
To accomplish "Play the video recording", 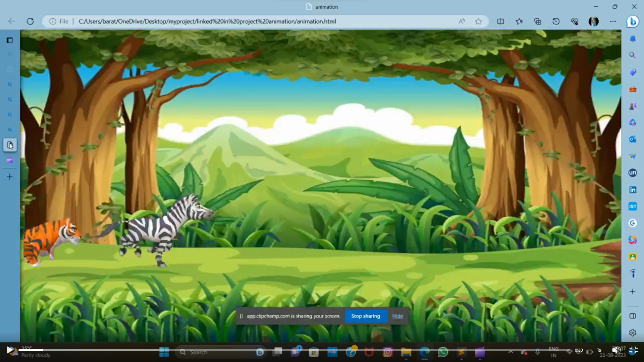I will (x=9, y=350).
